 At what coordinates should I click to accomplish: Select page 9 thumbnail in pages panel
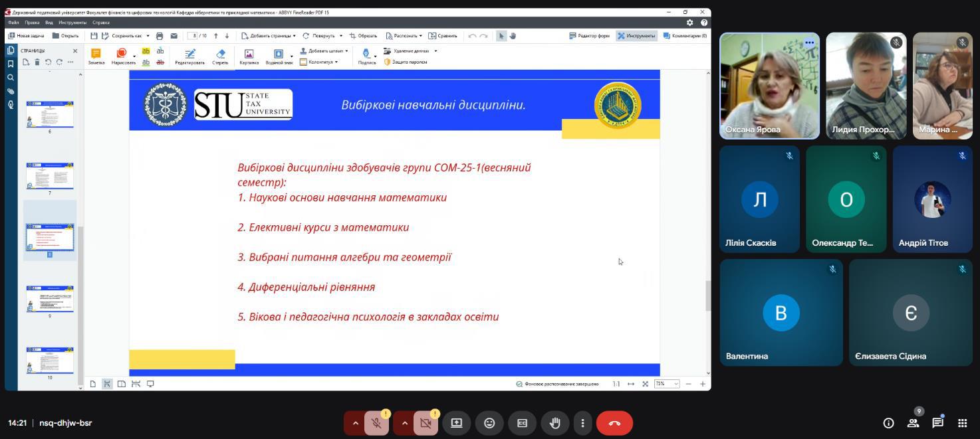click(50, 300)
